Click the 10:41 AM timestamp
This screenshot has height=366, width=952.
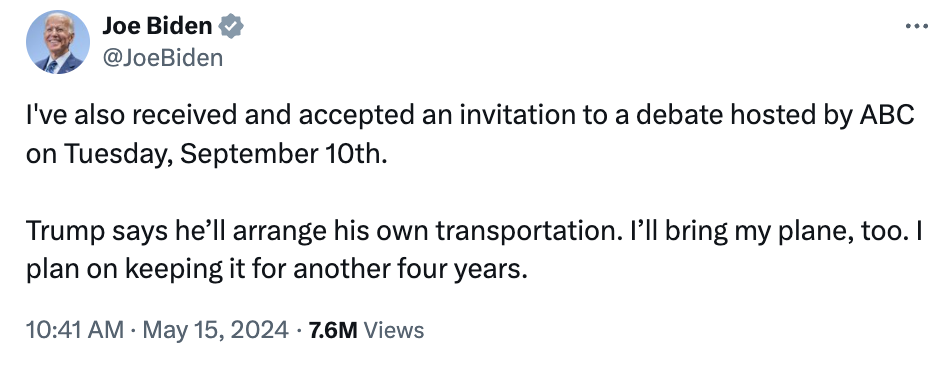pyautogui.click(x=75, y=330)
